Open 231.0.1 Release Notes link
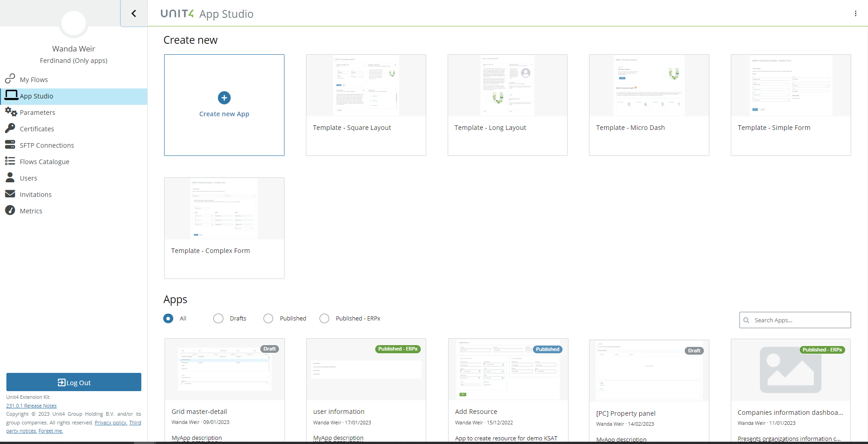The width and height of the screenshot is (868, 444). 31,406
